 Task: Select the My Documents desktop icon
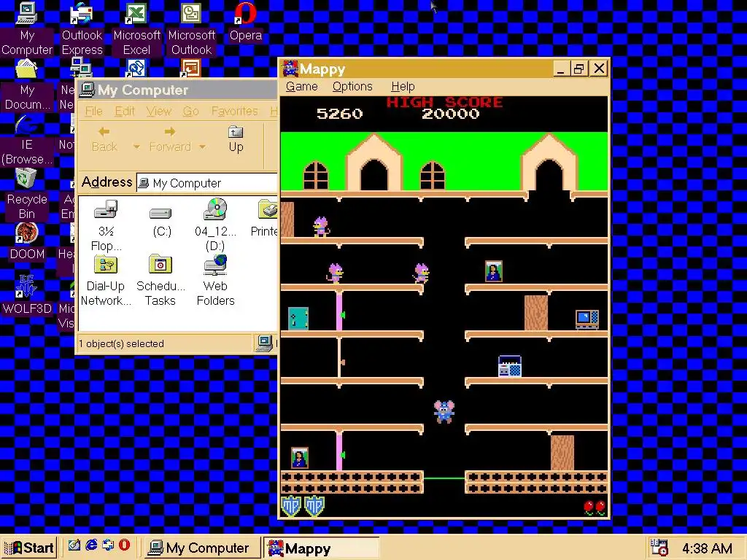(27, 85)
